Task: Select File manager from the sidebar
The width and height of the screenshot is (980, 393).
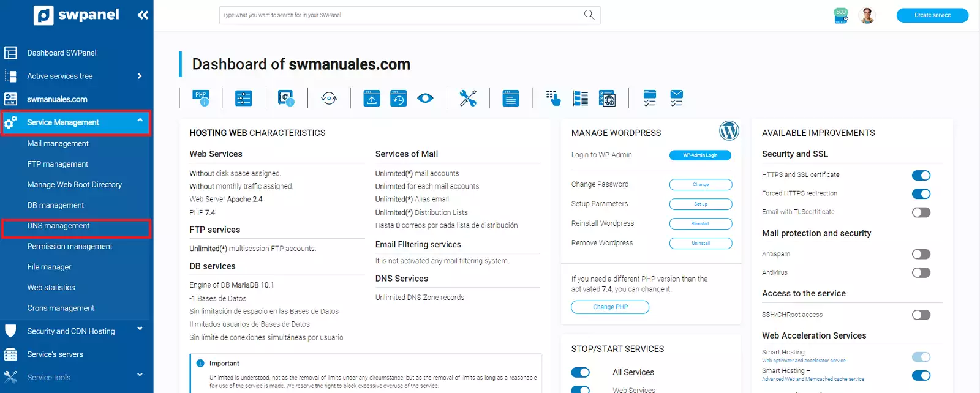Action: click(49, 267)
